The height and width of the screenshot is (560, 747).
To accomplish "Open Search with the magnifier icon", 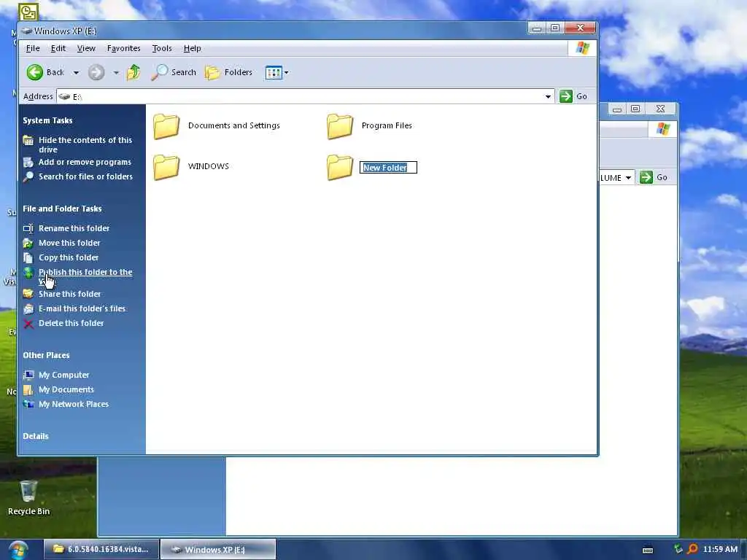I will coord(159,72).
